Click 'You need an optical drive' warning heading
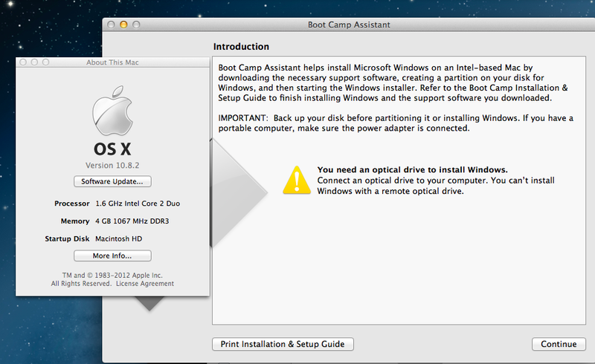The image size is (595, 364). pyautogui.click(x=413, y=169)
